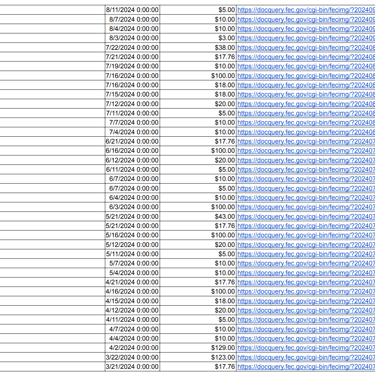
Task: Click the $17.76 amount in the 3/21/2024 row
Action: point(198,367)
